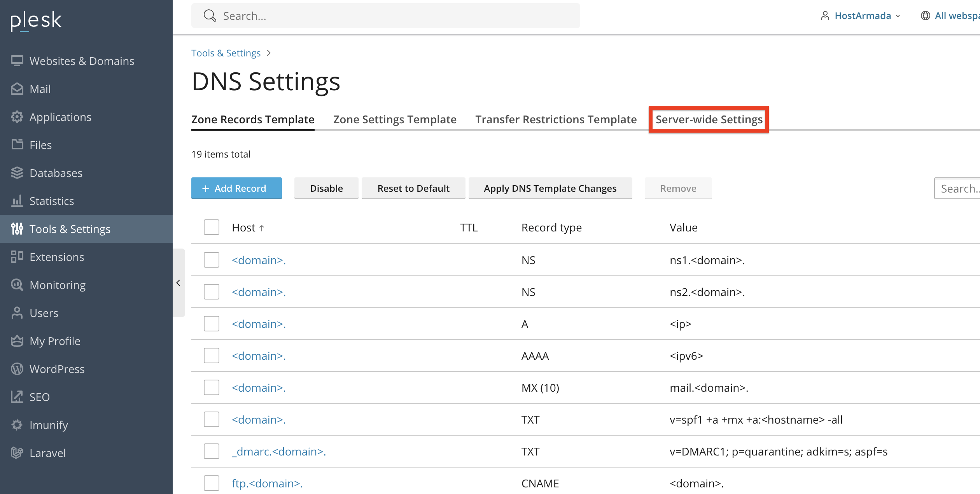
Task: Click the WordPress logo icon
Action: click(17, 369)
